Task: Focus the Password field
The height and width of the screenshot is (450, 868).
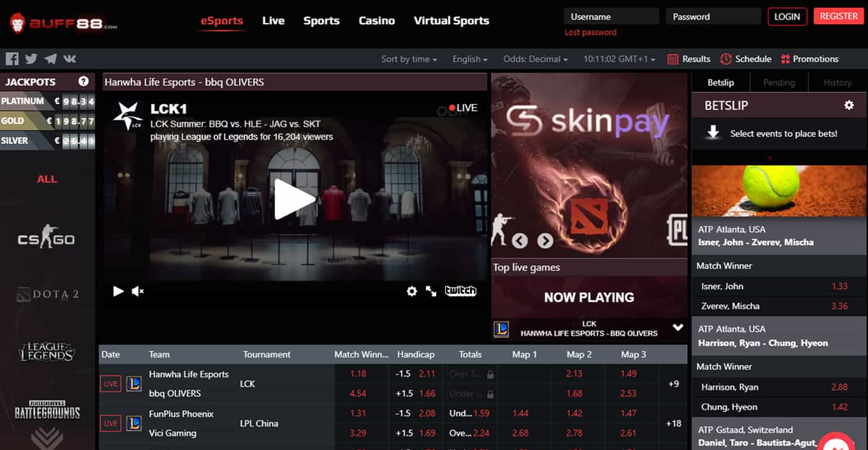Action: pyautogui.click(x=713, y=17)
